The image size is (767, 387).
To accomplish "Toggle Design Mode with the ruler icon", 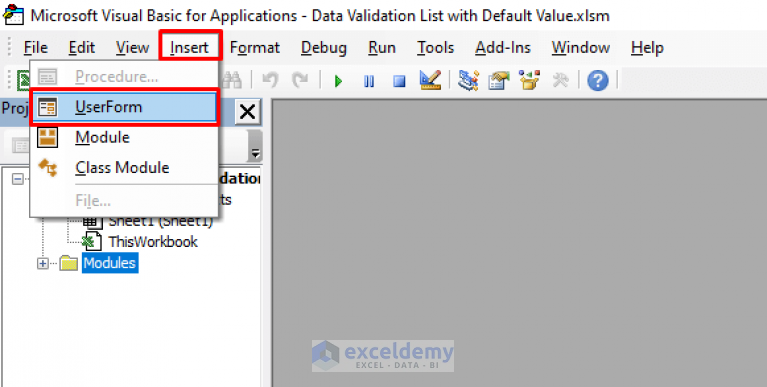I will (430, 80).
